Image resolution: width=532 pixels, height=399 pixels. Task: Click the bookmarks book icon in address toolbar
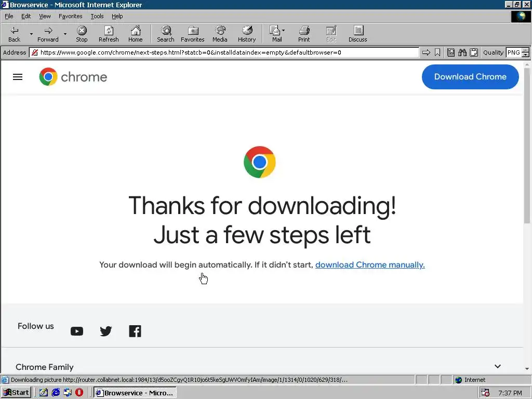click(x=451, y=52)
